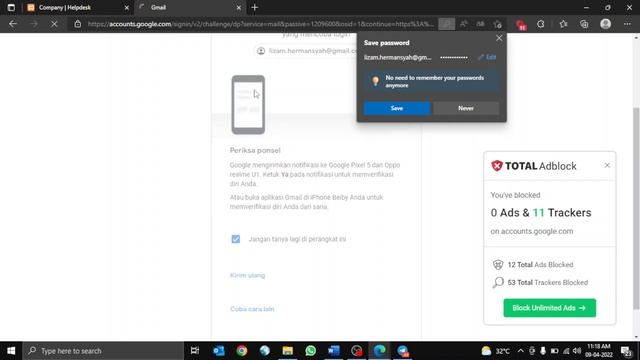Screen dimensions: 640x360
Task: Click the '53 Total Trackers Blocked' magnifier icon
Action: (x=498, y=282)
